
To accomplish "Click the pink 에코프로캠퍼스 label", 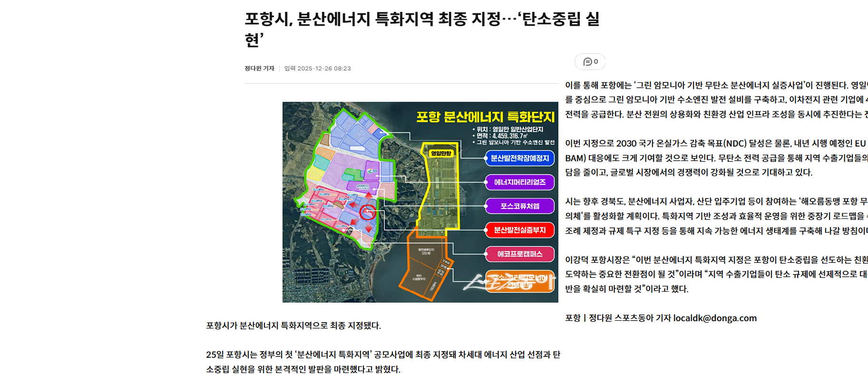I will (x=519, y=254).
